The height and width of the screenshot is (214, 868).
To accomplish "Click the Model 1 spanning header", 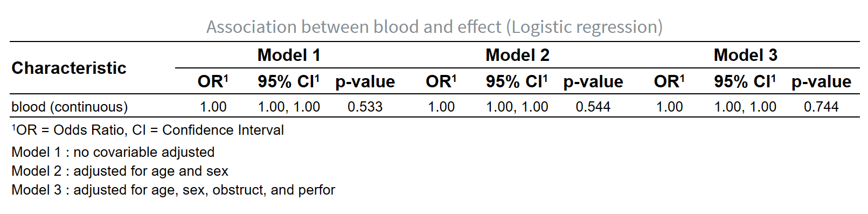I will click(x=289, y=55).
